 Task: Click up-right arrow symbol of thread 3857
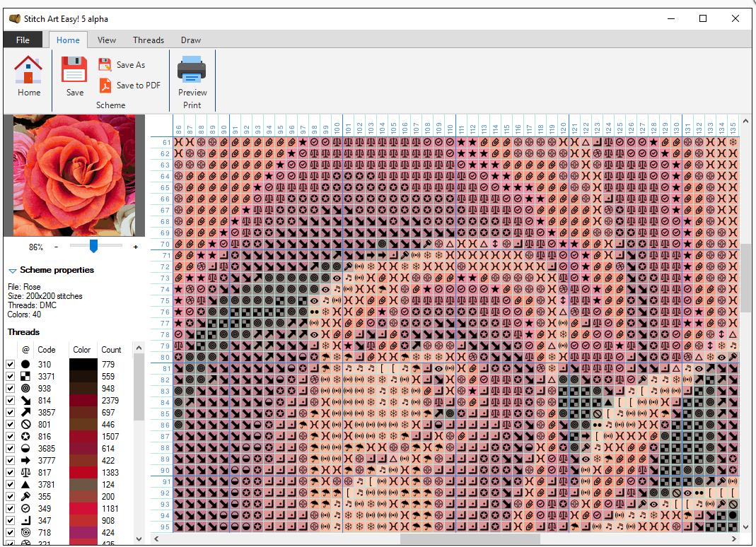click(25, 413)
